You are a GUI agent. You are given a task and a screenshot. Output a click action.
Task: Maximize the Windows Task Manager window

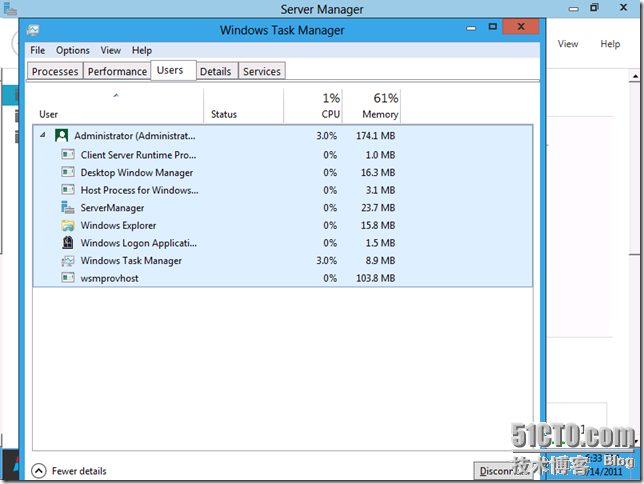point(492,27)
